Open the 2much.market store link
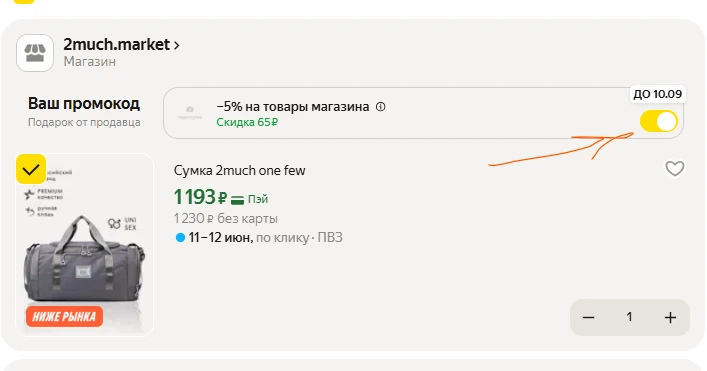Image resolution: width=707 pixels, height=371 pixels. point(116,45)
